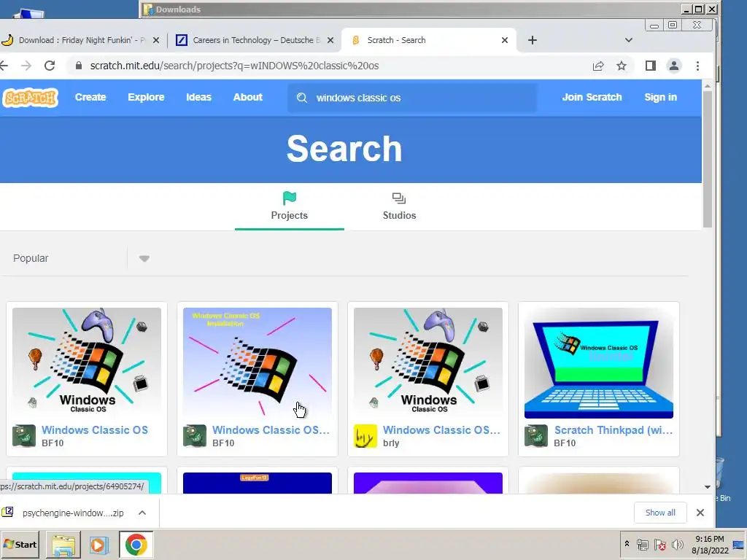Open brly's Windows Classic OS thumbnail
This screenshot has height=560, width=747.
(428, 363)
